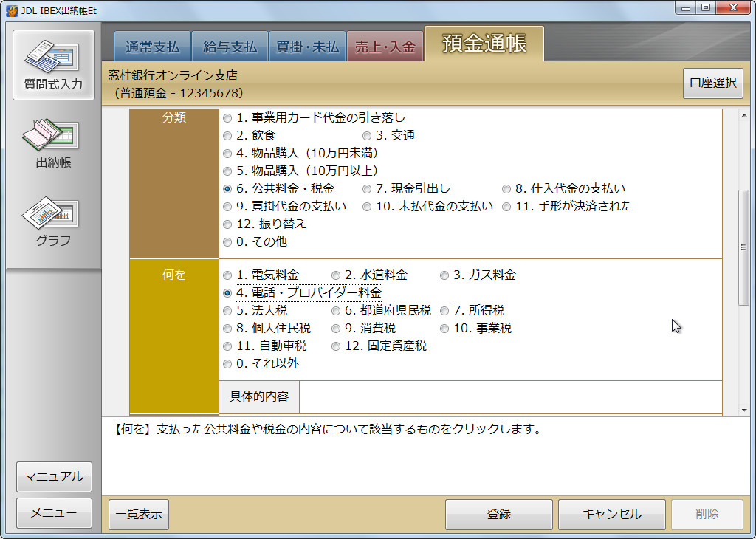
Task: Choose 10. 事業税 option
Action: point(444,329)
